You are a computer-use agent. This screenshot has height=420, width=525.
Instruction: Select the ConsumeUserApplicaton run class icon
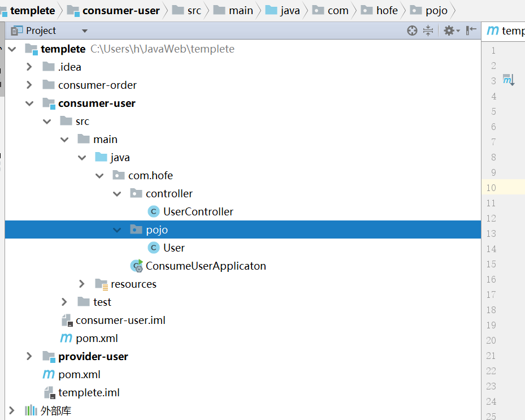click(x=137, y=266)
